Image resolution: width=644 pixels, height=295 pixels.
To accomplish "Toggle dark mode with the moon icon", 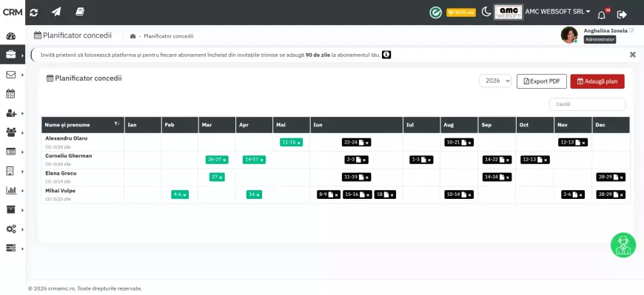I will coord(486,13).
